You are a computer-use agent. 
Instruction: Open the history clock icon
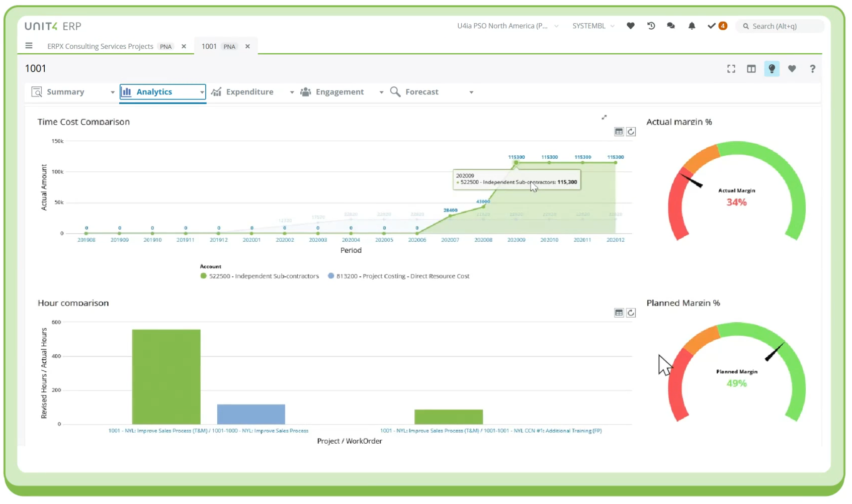(651, 26)
